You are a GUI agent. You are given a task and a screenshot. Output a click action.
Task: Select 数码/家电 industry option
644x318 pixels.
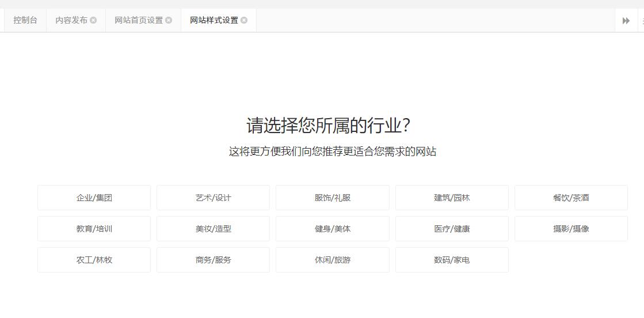click(x=452, y=260)
